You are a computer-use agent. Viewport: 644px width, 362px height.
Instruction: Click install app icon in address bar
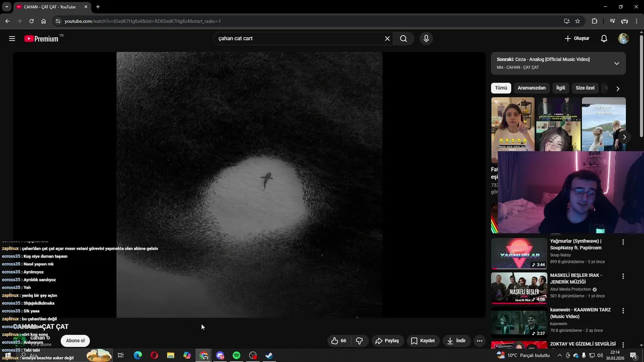567,21
